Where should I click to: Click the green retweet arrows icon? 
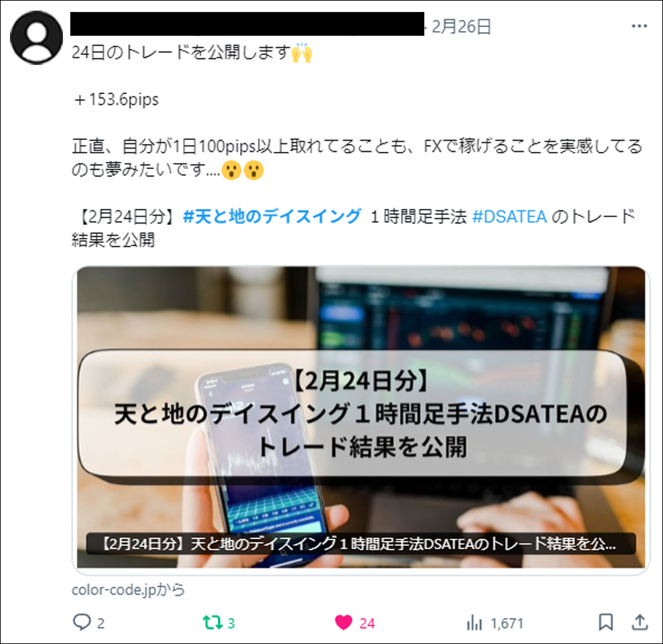pyautogui.click(x=212, y=622)
